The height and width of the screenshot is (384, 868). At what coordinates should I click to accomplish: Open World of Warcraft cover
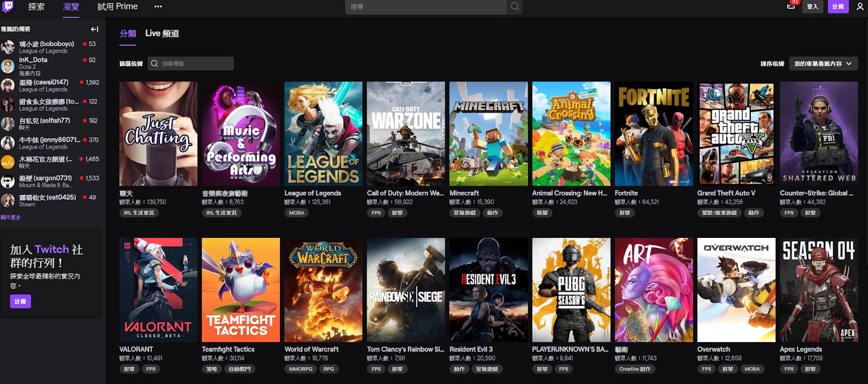323,290
